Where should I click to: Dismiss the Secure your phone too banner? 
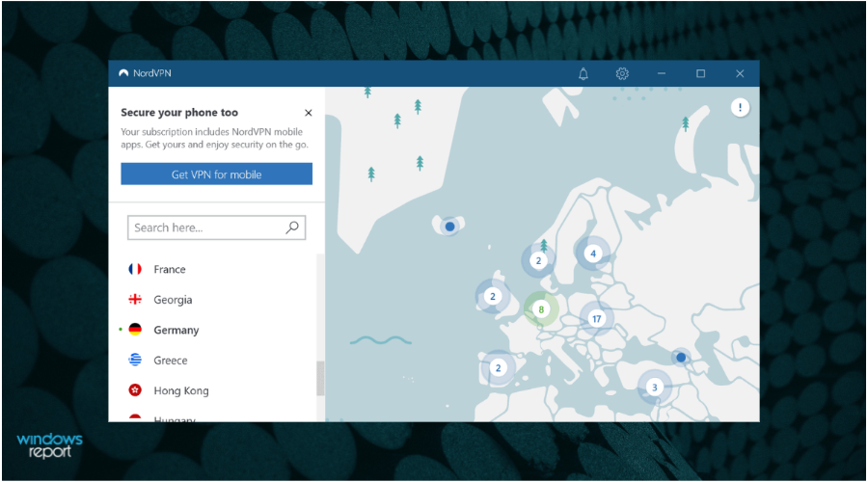coord(309,113)
